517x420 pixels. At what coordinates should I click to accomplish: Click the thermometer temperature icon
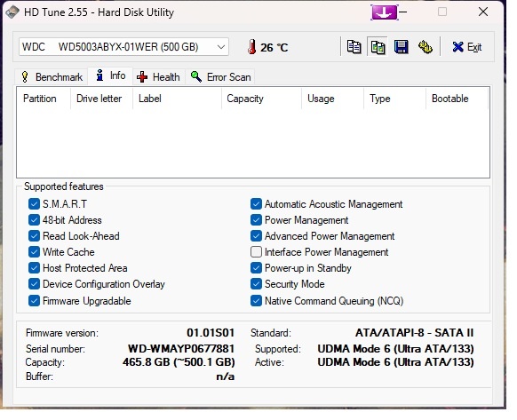coord(252,47)
